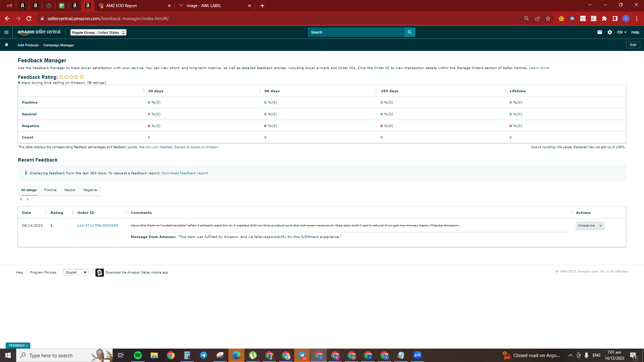Open File Explorer from the taskbar

click(x=154, y=355)
